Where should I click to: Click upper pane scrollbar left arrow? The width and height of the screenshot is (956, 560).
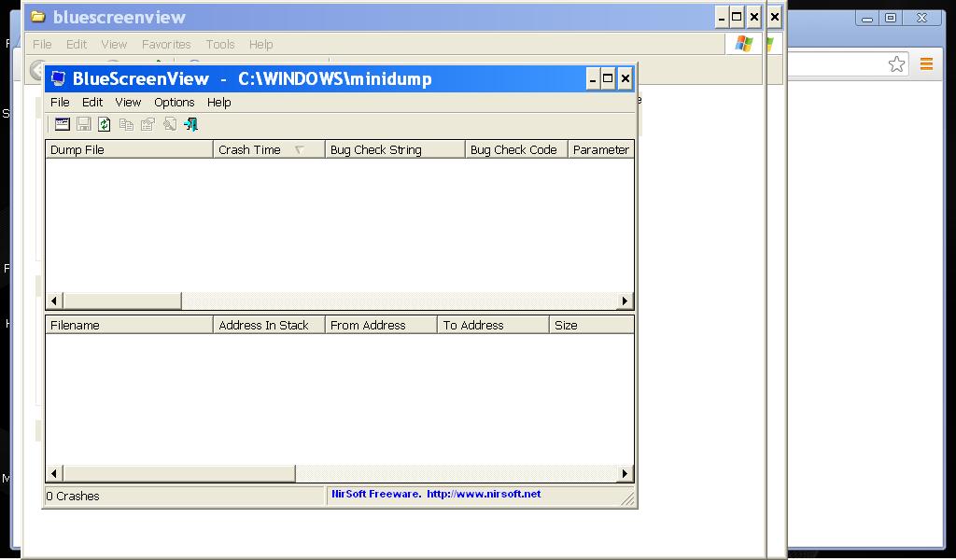54,301
